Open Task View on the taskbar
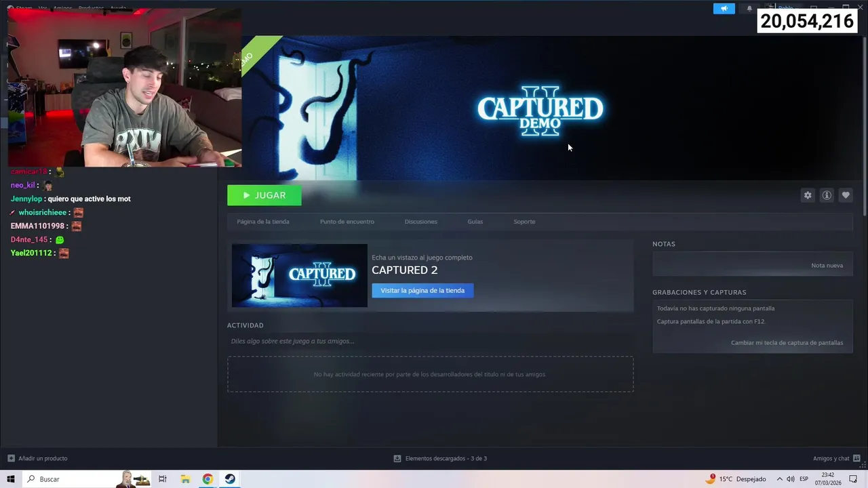 point(163,479)
